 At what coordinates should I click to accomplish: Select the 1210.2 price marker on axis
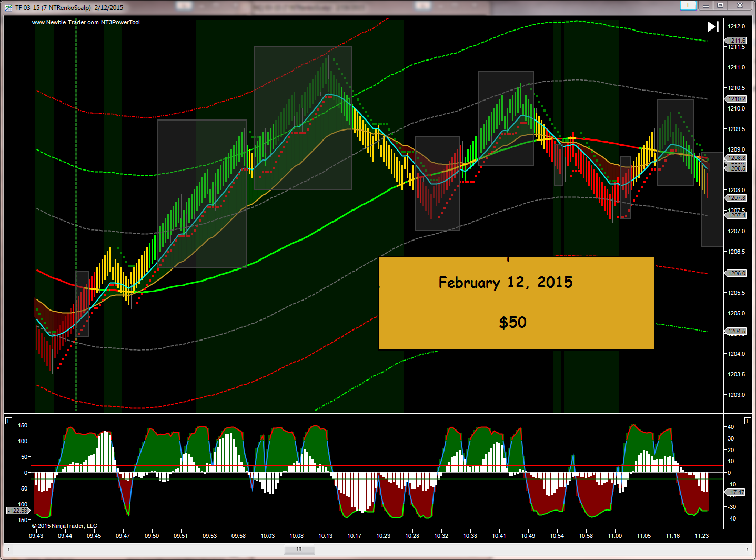737,99
